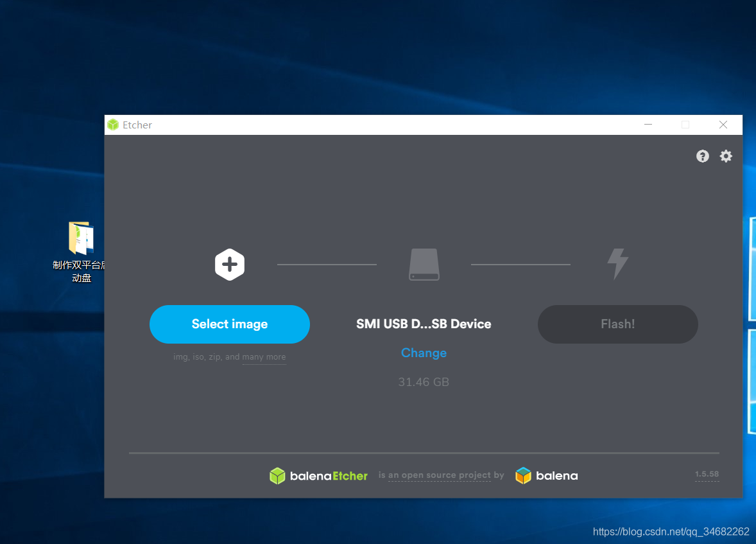This screenshot has width=756, height=544.
Task: Click the 'many more' formats link
Action: (264, 357)
